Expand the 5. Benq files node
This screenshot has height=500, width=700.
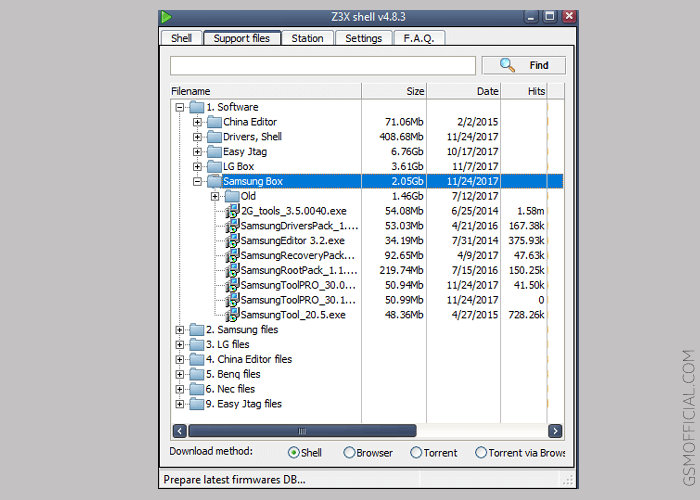click(179, 374)
